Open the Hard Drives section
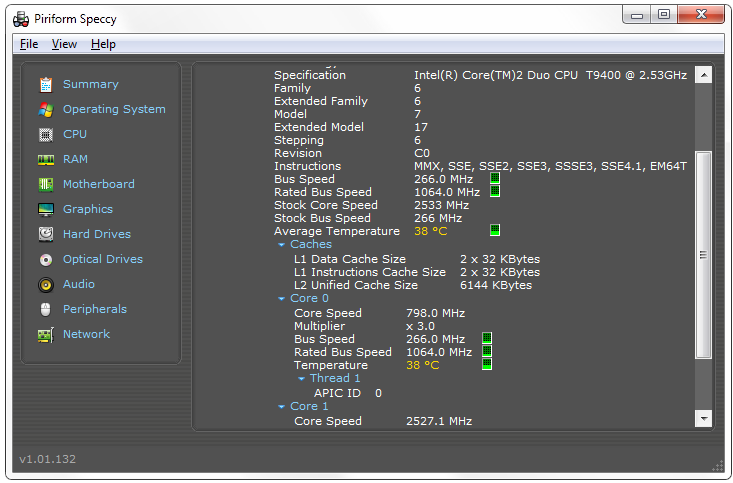The image size is (733, 483). tap(97, 234)
